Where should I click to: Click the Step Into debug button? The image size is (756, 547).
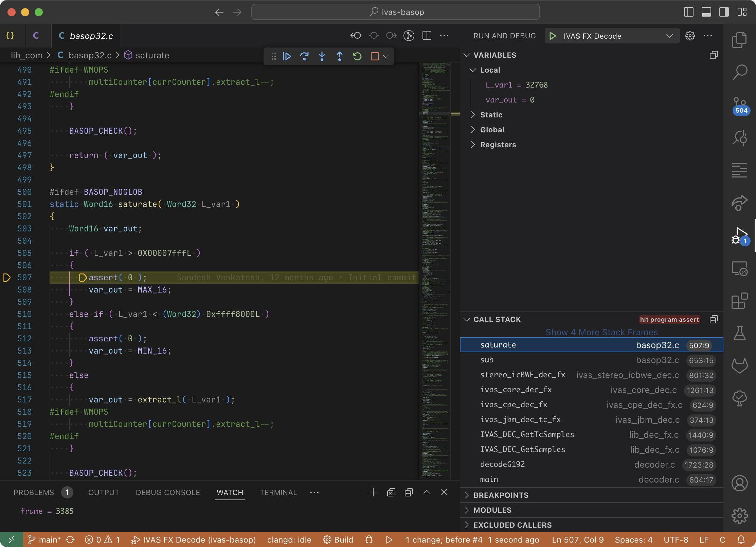click(322, 56)
